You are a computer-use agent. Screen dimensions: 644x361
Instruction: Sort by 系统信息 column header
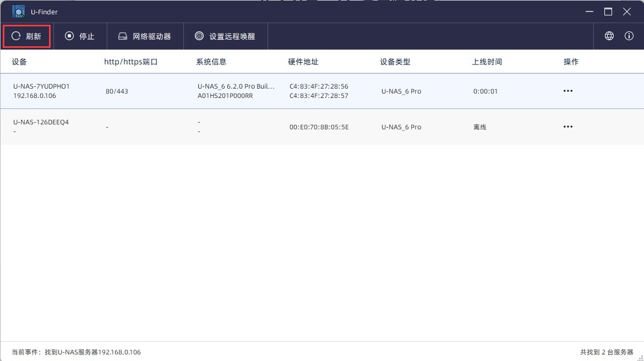pos(211,62)
